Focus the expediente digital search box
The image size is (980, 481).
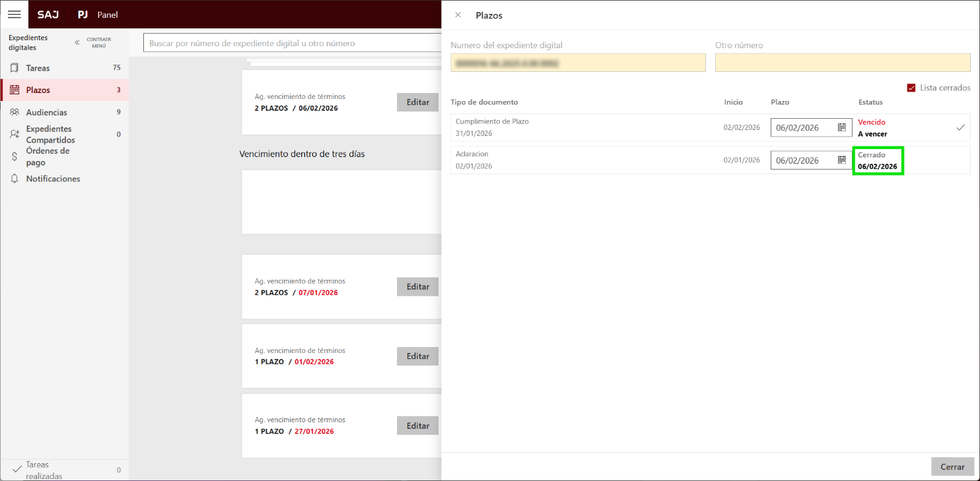click(x=291, y=44)
